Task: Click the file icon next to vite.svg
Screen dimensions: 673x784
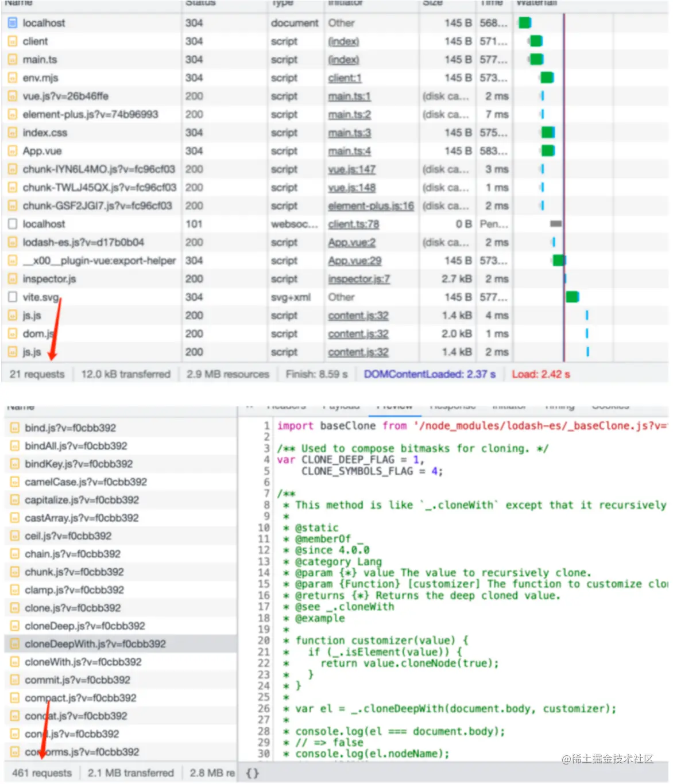Action: [x=13, y=297]
